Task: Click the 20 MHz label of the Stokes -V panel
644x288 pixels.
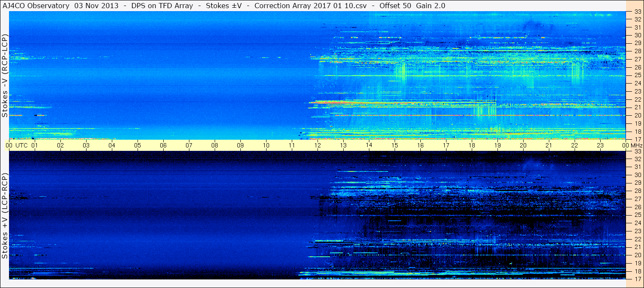Action: pos(638,115)
